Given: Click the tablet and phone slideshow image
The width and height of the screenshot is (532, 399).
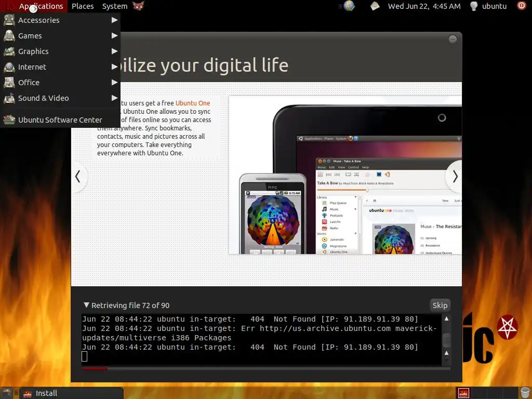Looking at the screenshot, I should point(345,175).
